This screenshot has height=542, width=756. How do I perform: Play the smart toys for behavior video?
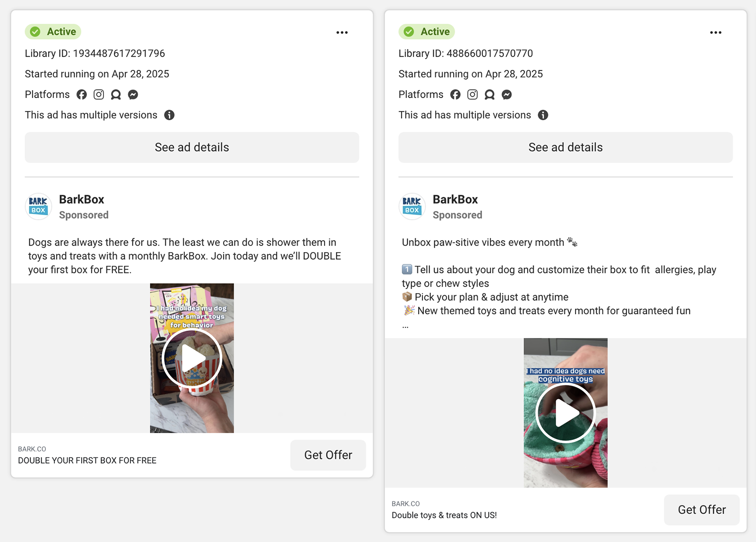[x=192, y=358]
